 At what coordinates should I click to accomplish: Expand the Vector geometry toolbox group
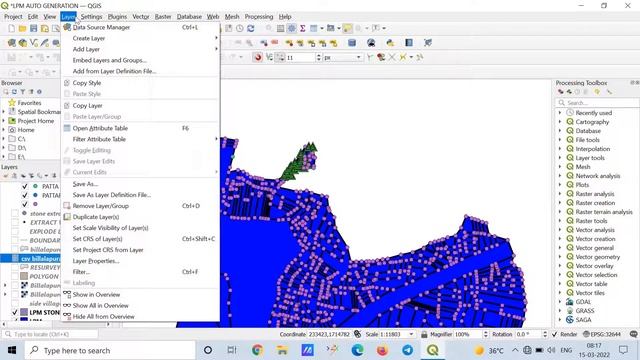pyautogui.click(x=560, y=257)
